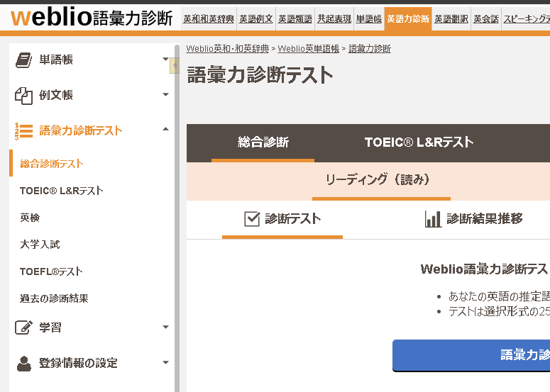Open 過去の診断結果 in the sidebar
550x392 pixels.
(54, 298)
